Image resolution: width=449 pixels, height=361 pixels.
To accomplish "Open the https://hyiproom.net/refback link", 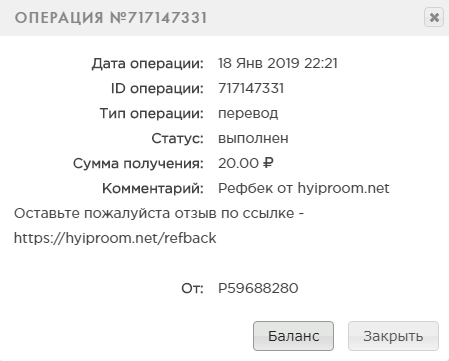I will pos(115,238).
